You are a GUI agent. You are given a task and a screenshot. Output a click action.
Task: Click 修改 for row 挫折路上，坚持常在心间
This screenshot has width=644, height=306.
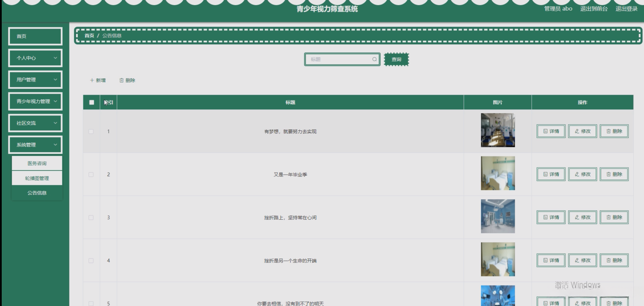pyautogui.click(x=582, y=217)
